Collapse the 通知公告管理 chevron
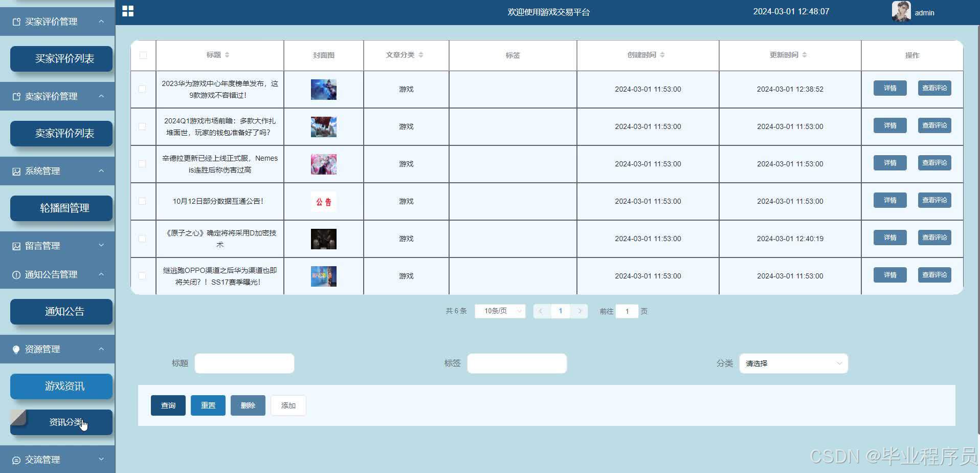 coord(101,274)
